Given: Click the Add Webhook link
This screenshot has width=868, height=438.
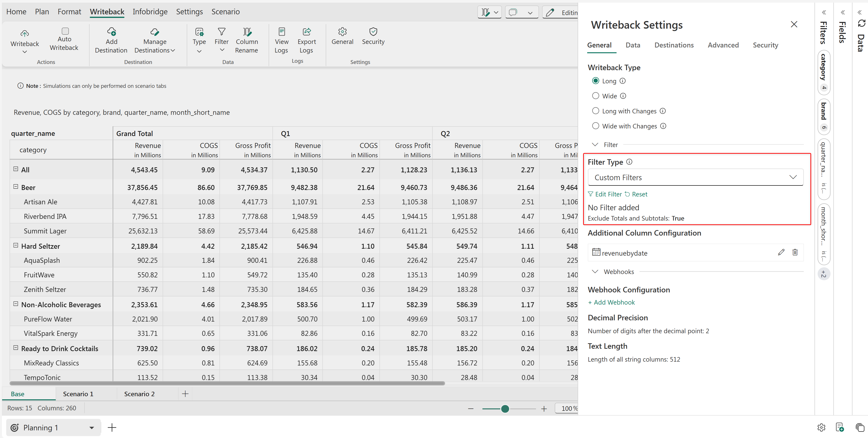Looking at the screenshot, I should 611,302.
